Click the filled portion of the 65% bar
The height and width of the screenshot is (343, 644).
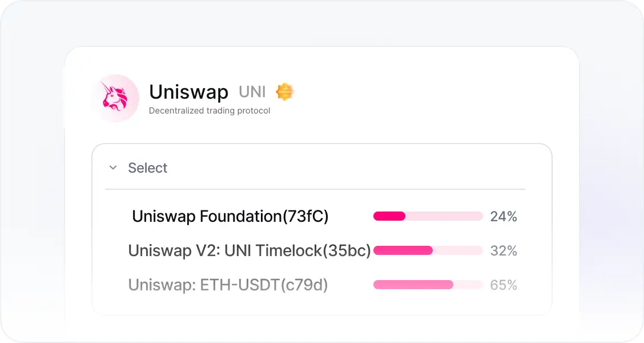[413, 285]
